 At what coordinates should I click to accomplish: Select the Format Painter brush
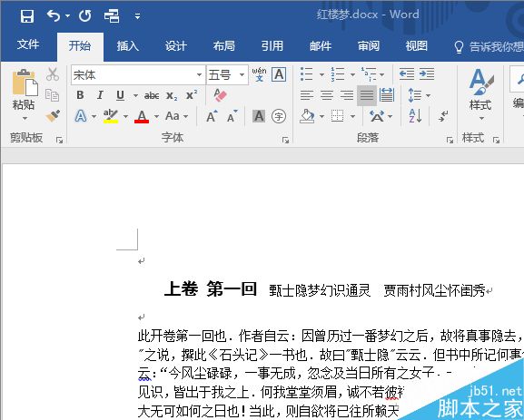53,115
